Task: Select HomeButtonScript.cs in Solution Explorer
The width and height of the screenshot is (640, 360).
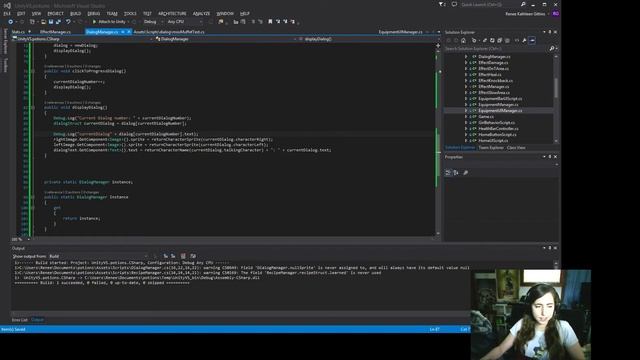Action: click(x=497, y=135)
